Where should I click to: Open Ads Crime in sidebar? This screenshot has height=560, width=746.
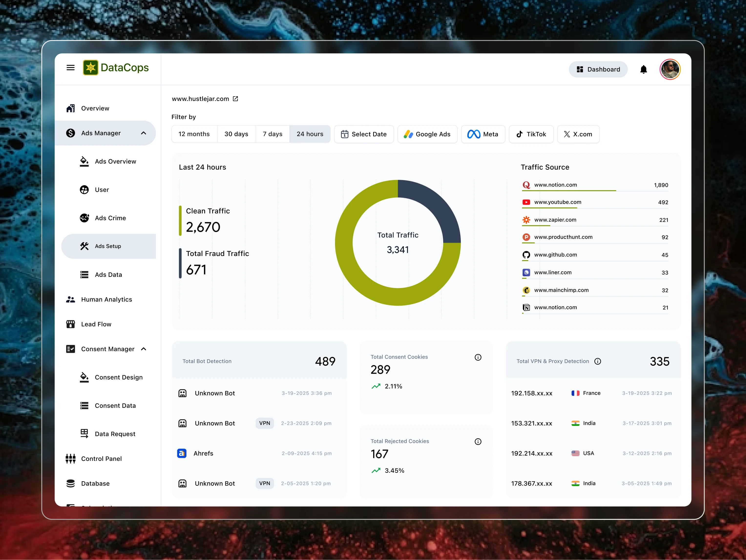(x=110, y=218)
